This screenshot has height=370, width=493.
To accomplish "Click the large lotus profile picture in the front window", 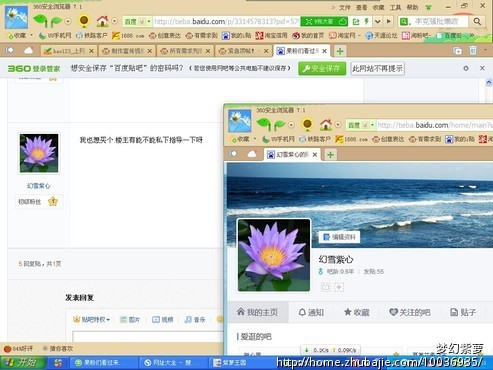I will coord(274,255).
